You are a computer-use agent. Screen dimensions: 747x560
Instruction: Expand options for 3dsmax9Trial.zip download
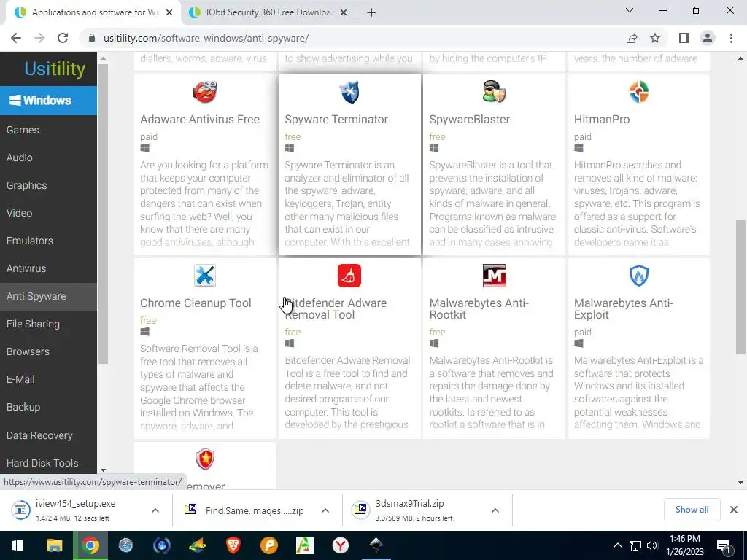point(495,510)
